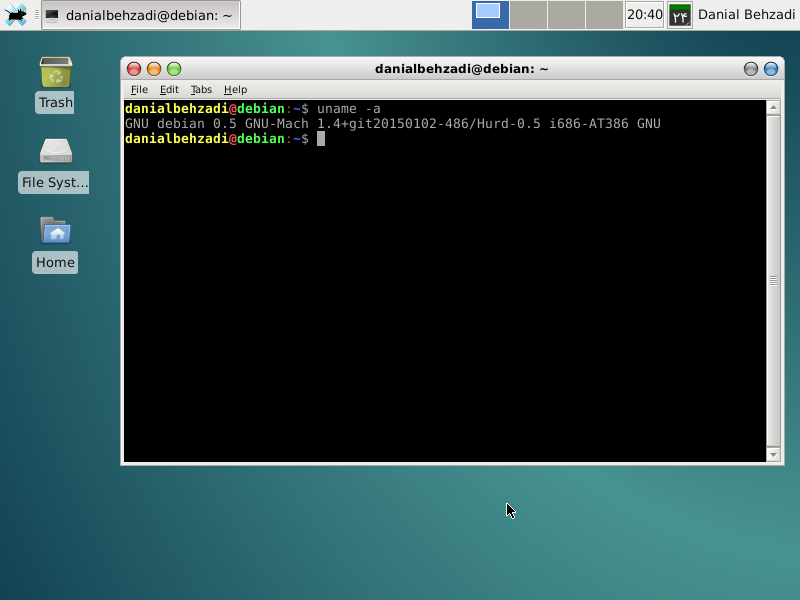The width and height of the screenshot is (800, 600).
Task: Click the blue titlebar button
Action: point(771,69)
